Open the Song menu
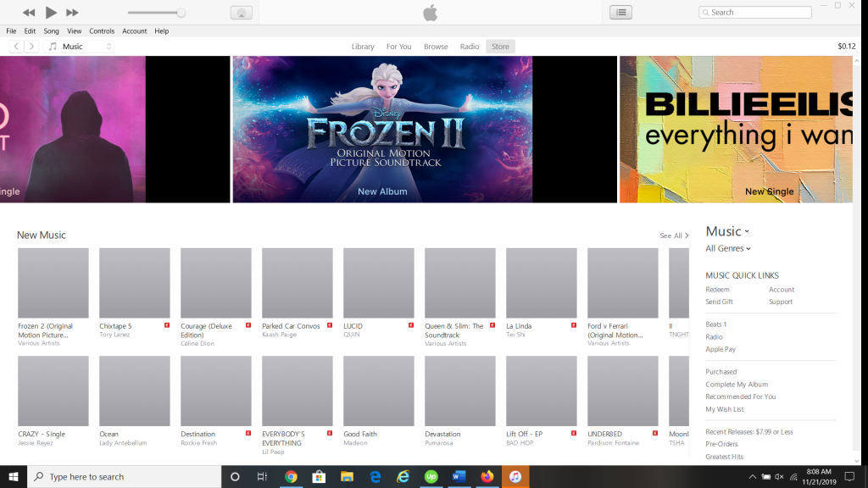This screenshot has height=488, width=868. [x=51, y=31]
